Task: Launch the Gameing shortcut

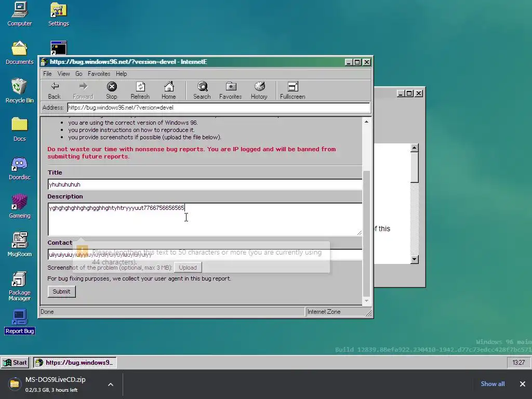Action: pyautogui.click(x=19, y=206)
